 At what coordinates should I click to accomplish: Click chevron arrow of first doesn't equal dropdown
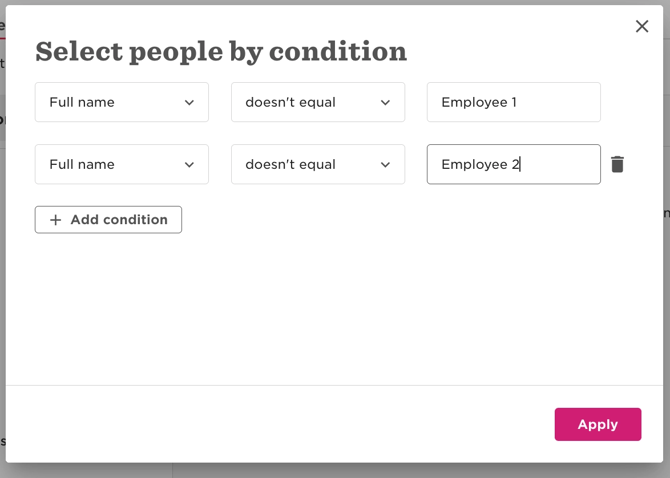pos(385,103)
